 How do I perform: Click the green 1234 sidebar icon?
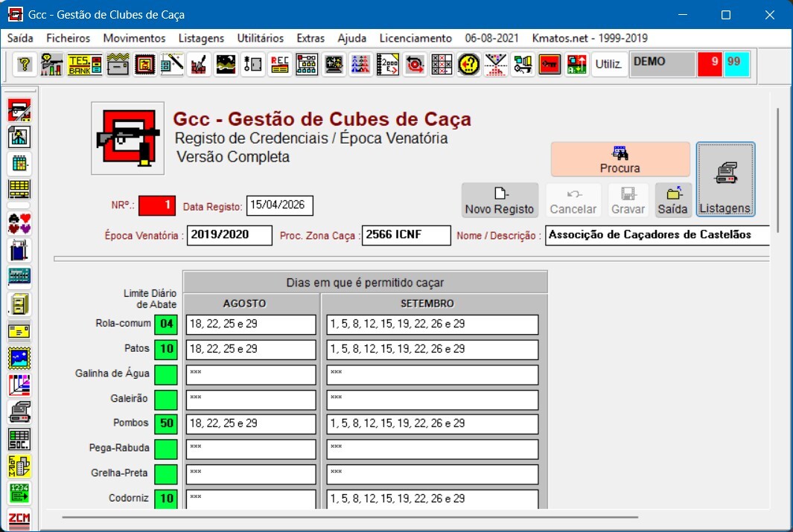pos(19,492)
